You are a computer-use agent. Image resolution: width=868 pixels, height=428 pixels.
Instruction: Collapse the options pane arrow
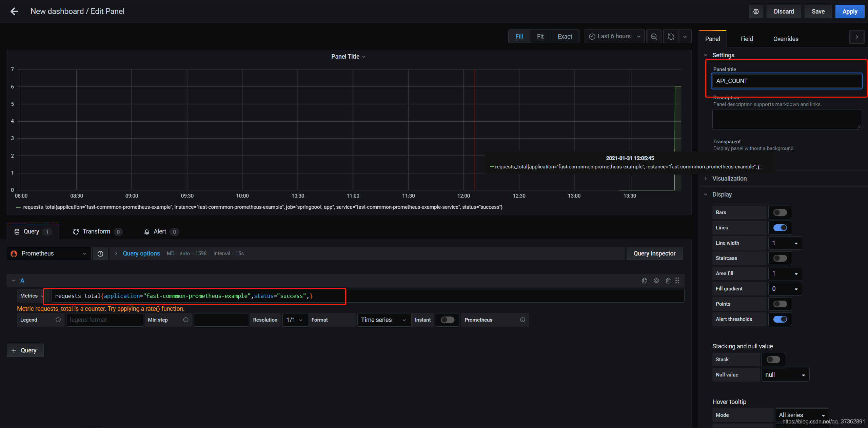(857, 37)
